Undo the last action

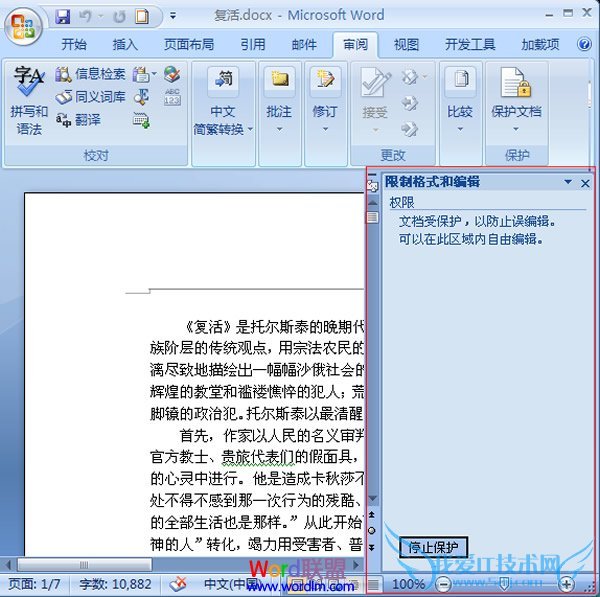point(85,16)
